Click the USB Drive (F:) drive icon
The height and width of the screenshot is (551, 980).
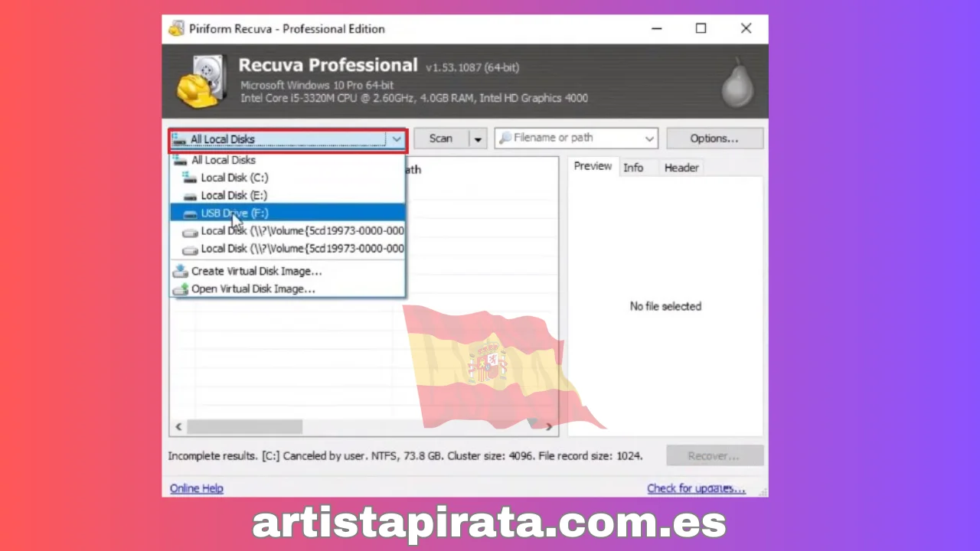[190, 214]
